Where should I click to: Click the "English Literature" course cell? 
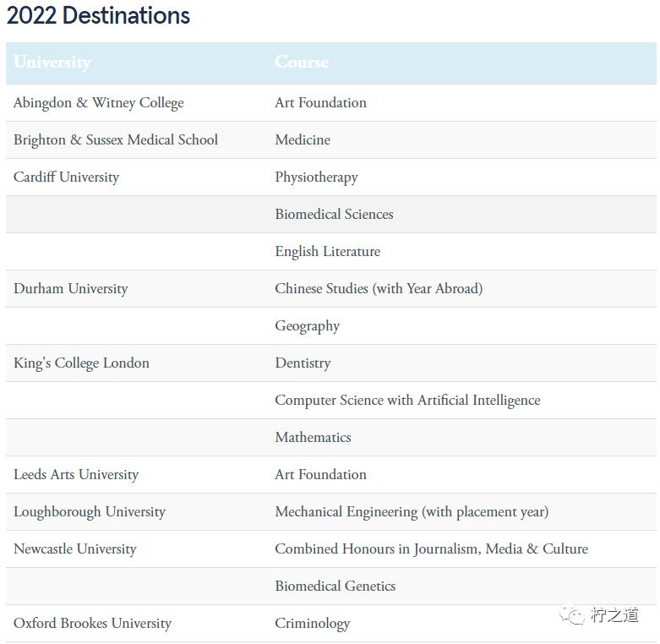(x=328, y=251)
